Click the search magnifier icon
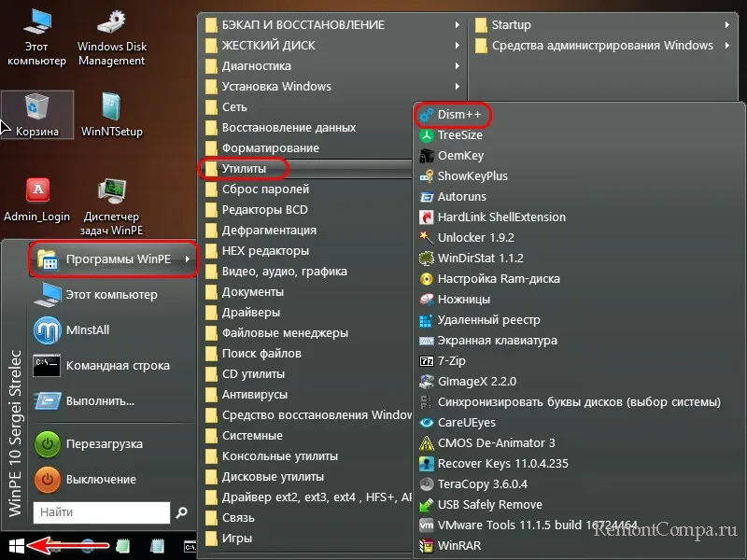The width and height of the screenshot is (747, 560). click(x=181, y=512)
